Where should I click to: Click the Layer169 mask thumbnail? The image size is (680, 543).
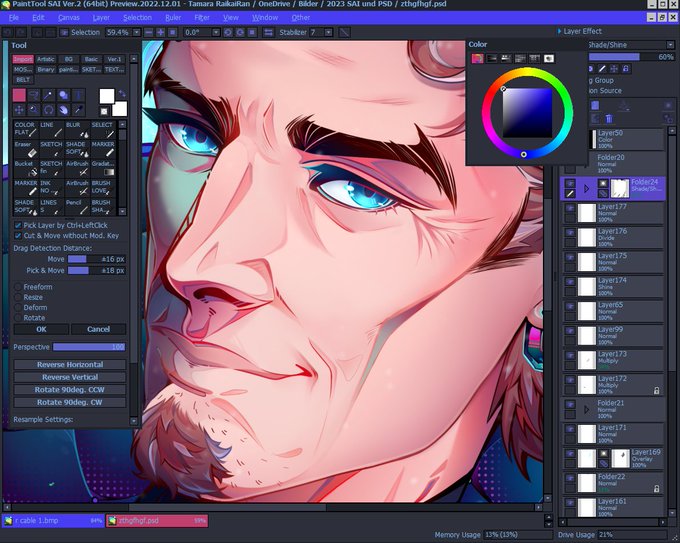pyautogui.click(x=620, y=459)
